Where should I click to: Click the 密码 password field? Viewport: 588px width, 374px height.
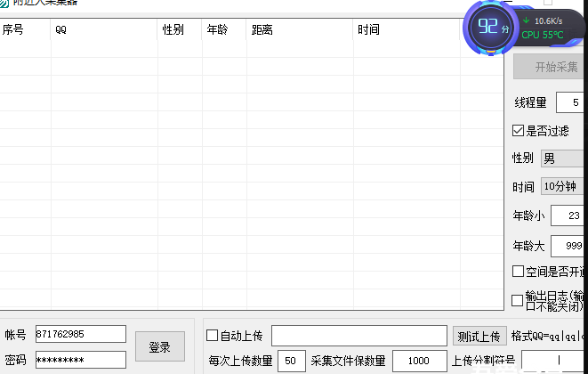click(81, 360)
